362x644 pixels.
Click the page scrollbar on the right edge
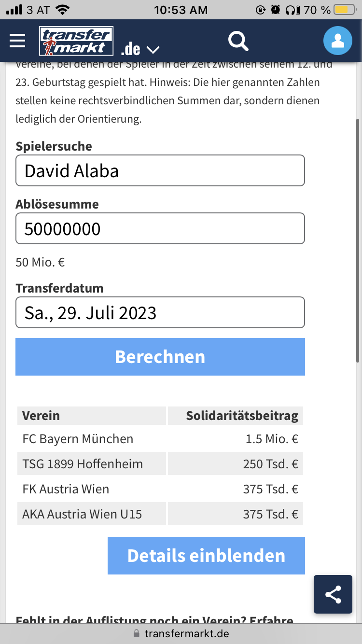click(x=358, y=240)
